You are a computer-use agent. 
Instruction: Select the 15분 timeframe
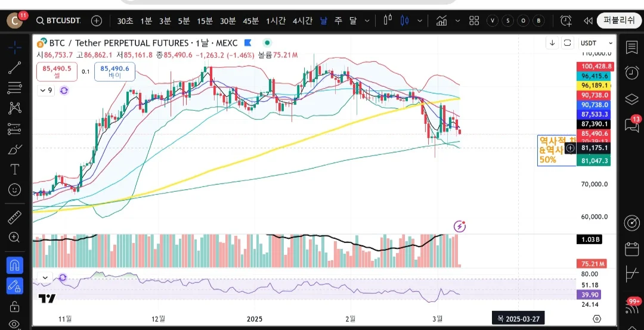(205, 20)
